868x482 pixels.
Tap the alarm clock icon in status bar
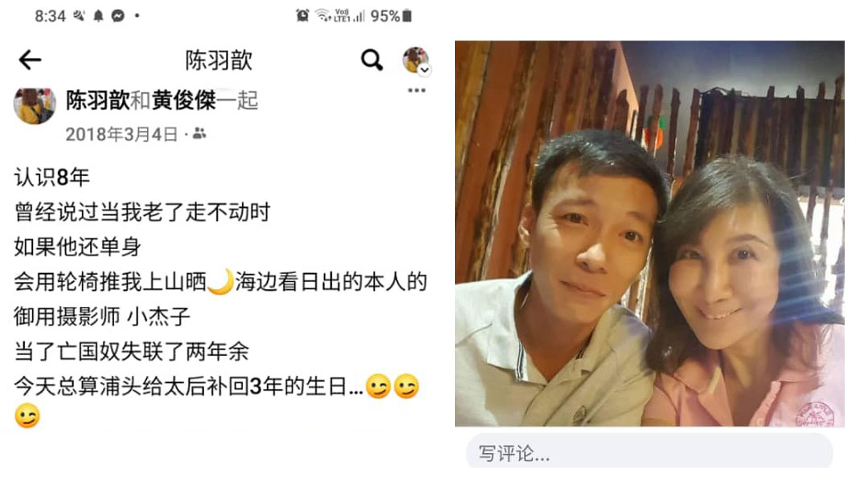[x=302, y=15]
